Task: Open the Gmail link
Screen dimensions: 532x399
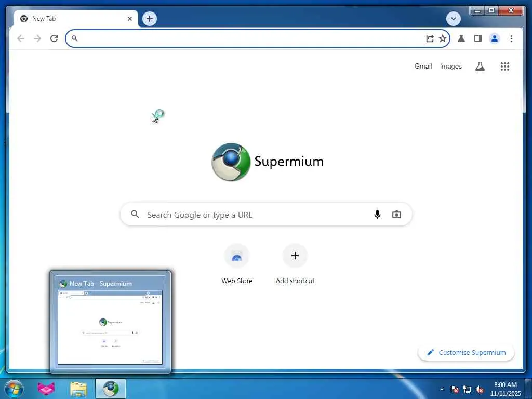Action: 423,66
